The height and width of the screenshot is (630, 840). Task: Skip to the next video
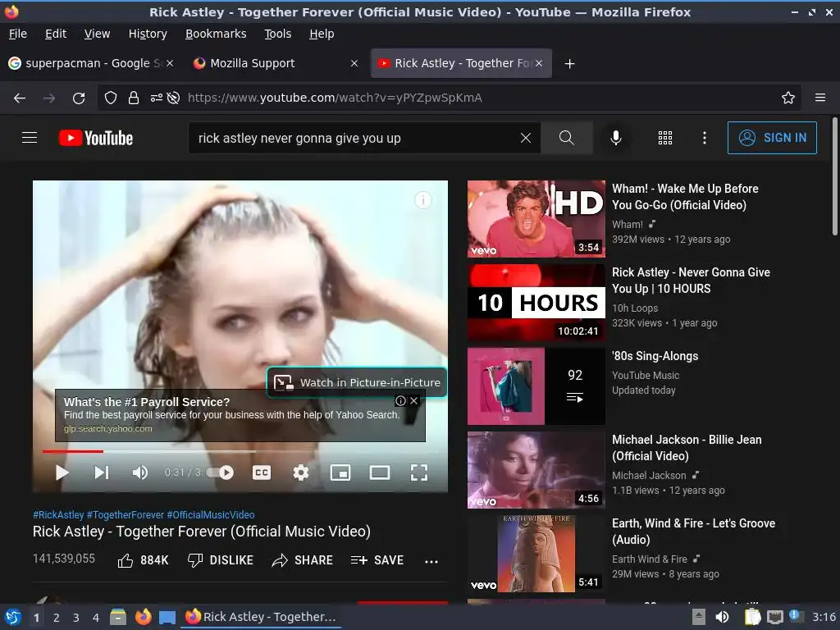click(x=101, y=472)
